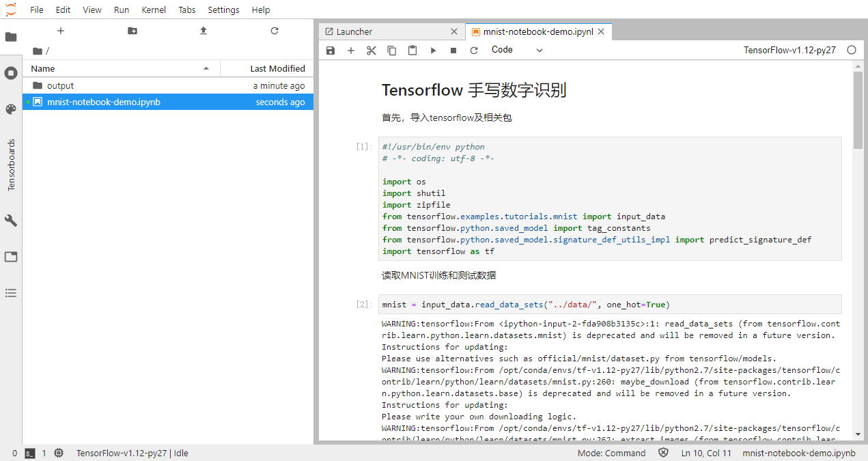This screenshot has height=461, width=868.
Task: Open the output folder
Action: pos(60,85)
